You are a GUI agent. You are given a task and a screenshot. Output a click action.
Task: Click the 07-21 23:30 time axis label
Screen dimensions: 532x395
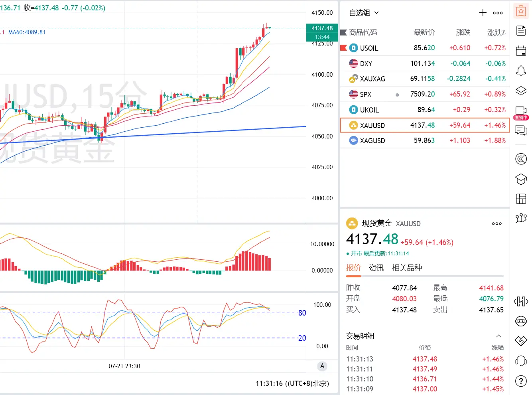point(124,366)
